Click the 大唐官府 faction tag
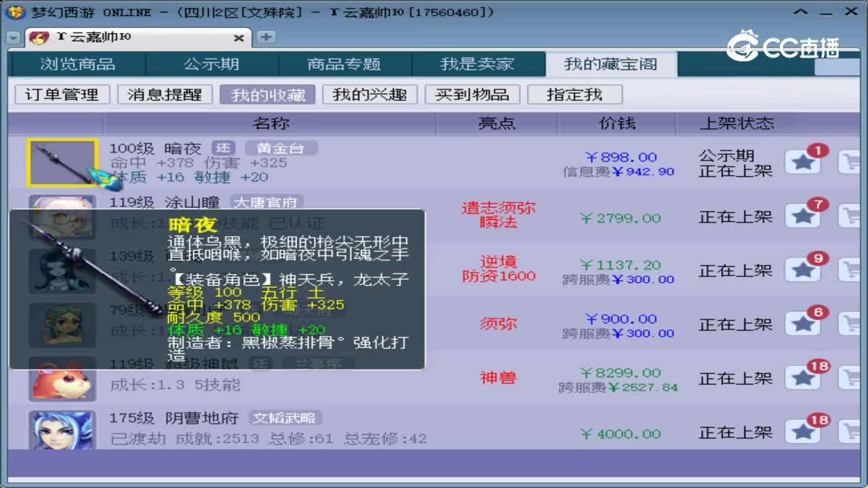Screen dimensions: 868x488 (x=267, y=202)
